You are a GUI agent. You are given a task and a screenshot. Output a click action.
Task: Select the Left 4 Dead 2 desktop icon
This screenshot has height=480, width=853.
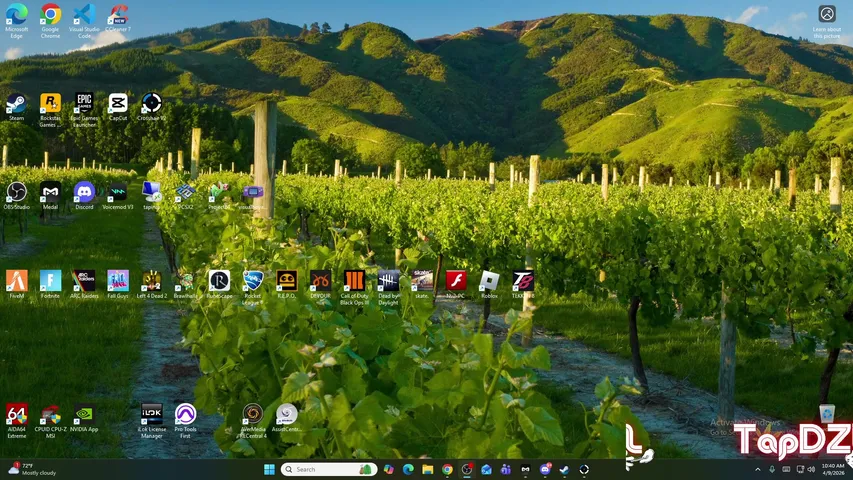(x=152, y=284)
